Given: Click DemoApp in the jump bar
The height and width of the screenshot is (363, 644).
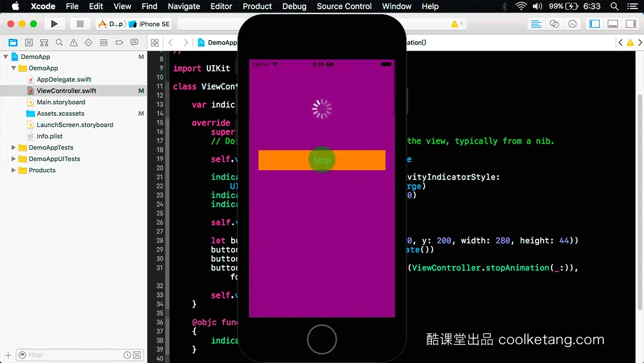Looking at the screenshot, I should (218, 43).
